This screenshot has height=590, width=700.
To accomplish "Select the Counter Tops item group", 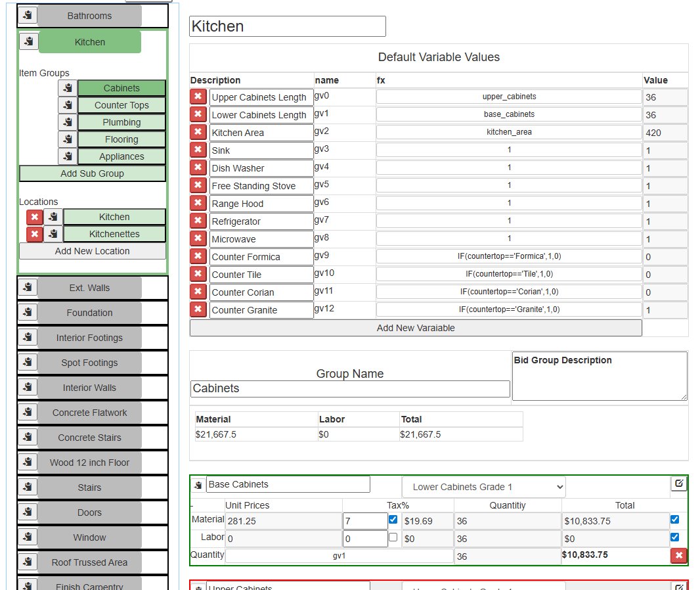I will pyautogui.click(x=121, y=104).
